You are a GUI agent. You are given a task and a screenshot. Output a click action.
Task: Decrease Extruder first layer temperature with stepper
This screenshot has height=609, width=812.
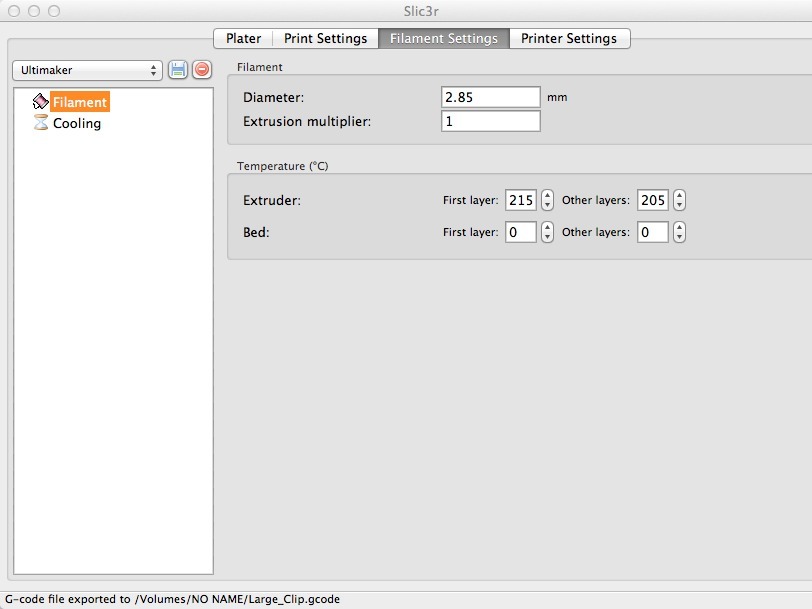pyautogui.click(x=547, y=205)
